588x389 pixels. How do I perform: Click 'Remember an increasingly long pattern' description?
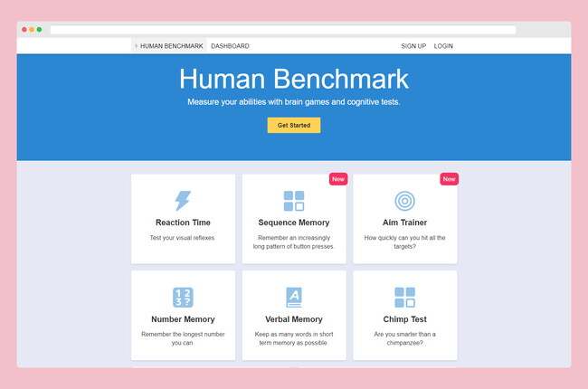click(294, 242)
